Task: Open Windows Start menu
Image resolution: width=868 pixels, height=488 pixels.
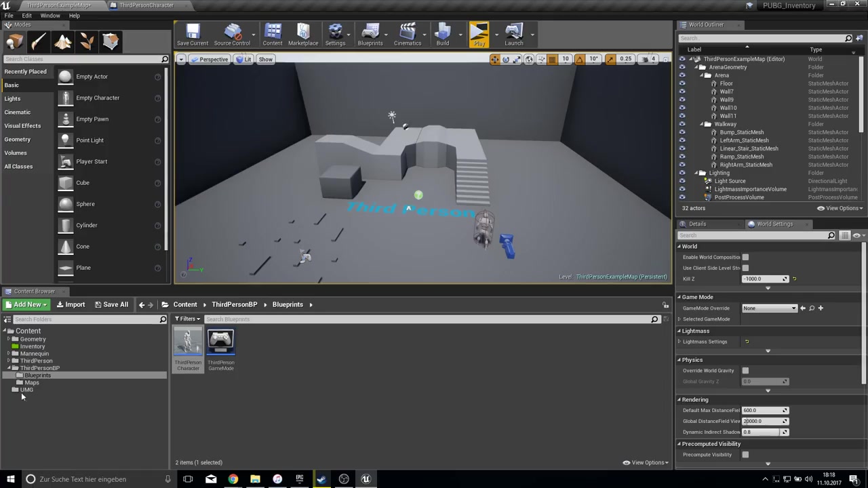Action: point(10,479)
